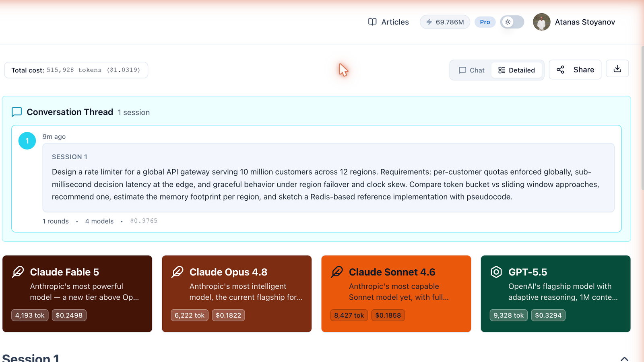Click the Chat tab speech bubble icon
The height and width of the screenshot is (362, 644).
[462, 70]
